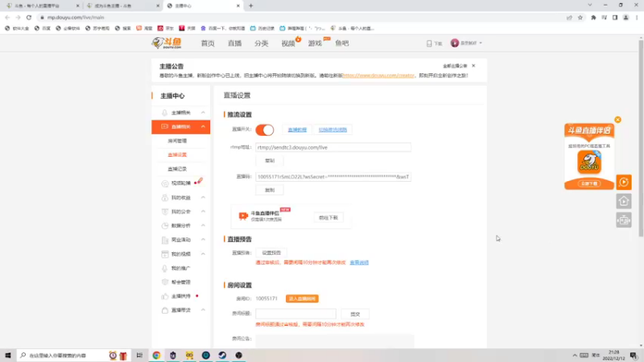Open a new Chrome tab

click(x=250, y=6)
